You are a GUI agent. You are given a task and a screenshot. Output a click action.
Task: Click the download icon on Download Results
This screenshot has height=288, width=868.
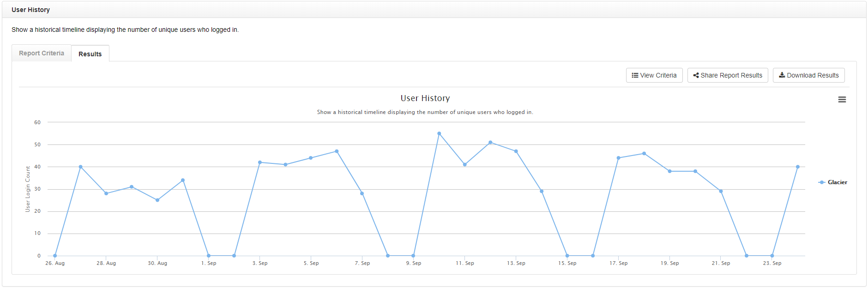(782, 75)
